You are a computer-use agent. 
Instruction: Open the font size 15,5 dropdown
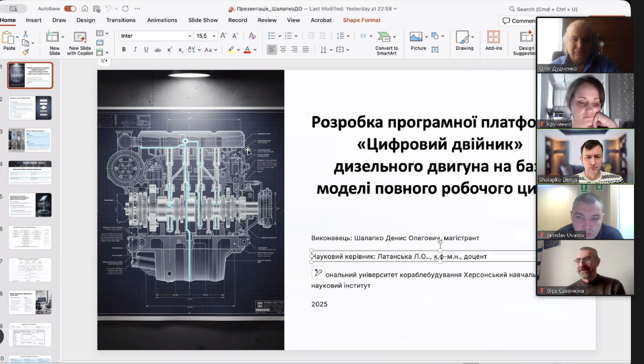point(214,36)
